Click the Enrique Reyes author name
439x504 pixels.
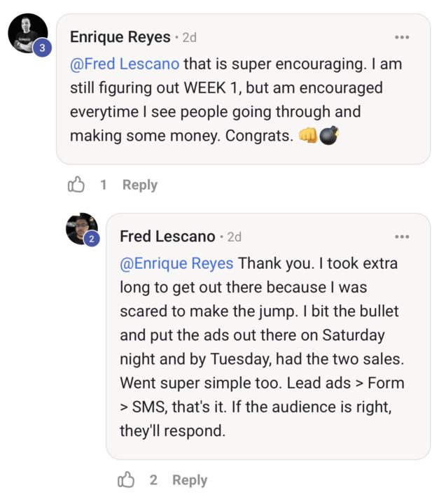pos(120,37)
